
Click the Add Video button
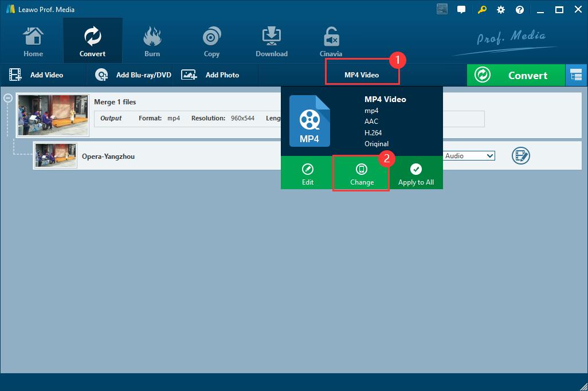[37, 75]
